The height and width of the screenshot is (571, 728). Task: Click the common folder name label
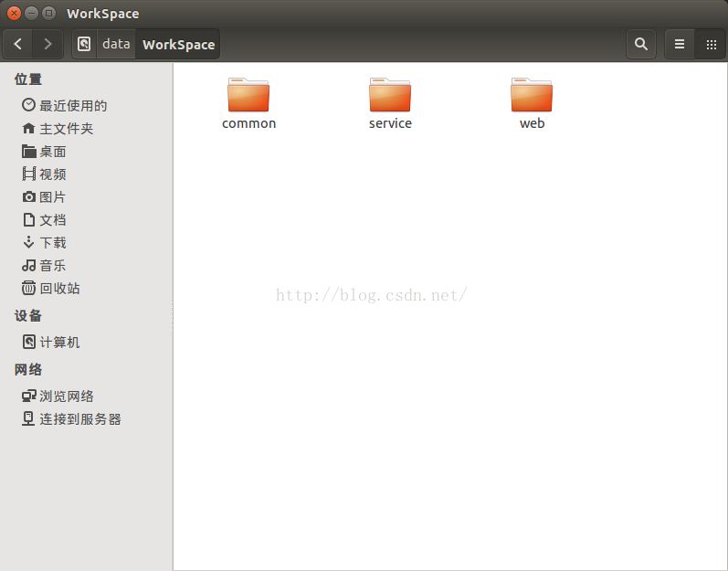(x=248, y=123)
